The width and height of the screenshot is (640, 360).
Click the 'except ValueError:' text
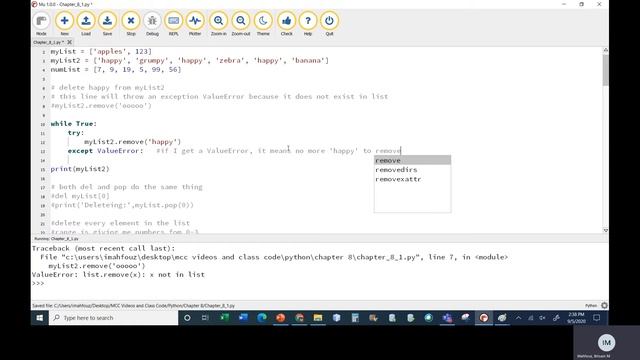click(x=106, y=151)
